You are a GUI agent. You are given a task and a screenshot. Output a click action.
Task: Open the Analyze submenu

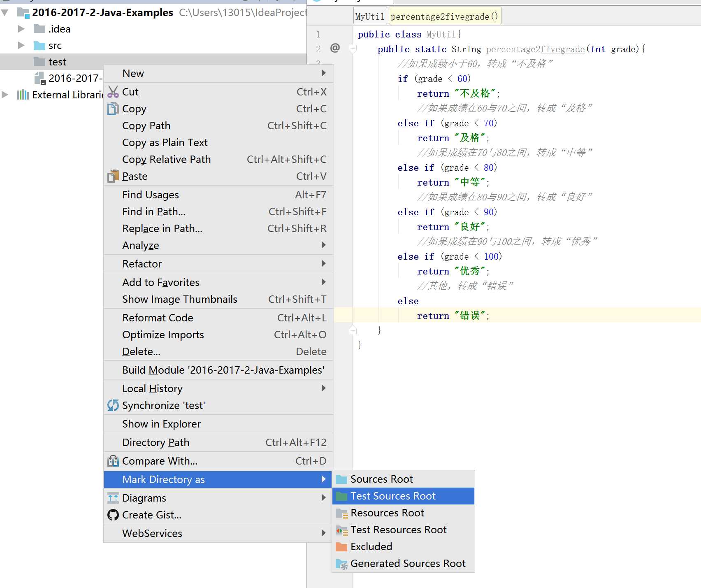pos(218,245)
